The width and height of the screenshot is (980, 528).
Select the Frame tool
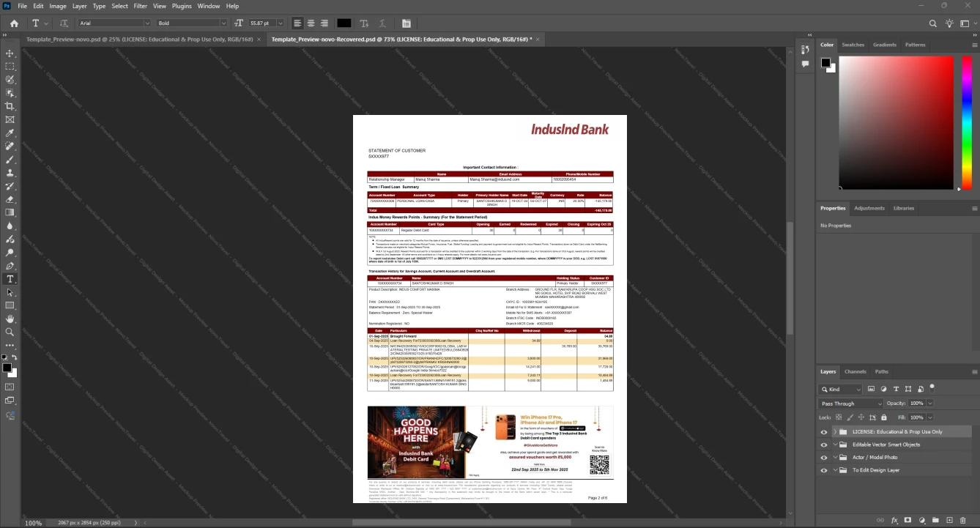(10, 119)
